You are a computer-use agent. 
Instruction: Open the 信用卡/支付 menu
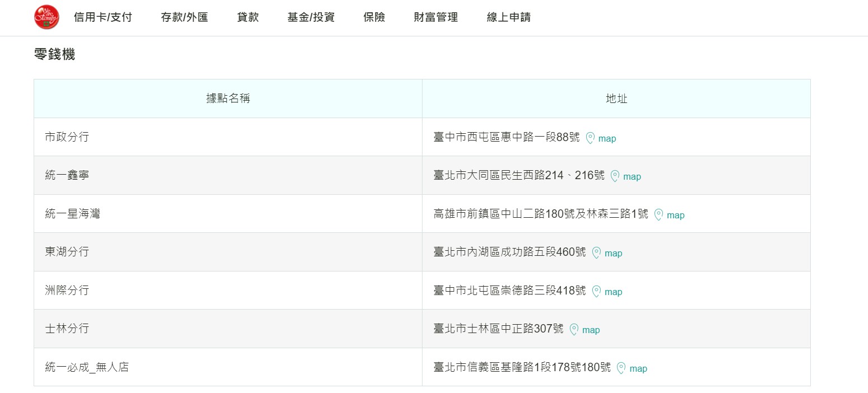pyautogui.click(x=103, y=17)
